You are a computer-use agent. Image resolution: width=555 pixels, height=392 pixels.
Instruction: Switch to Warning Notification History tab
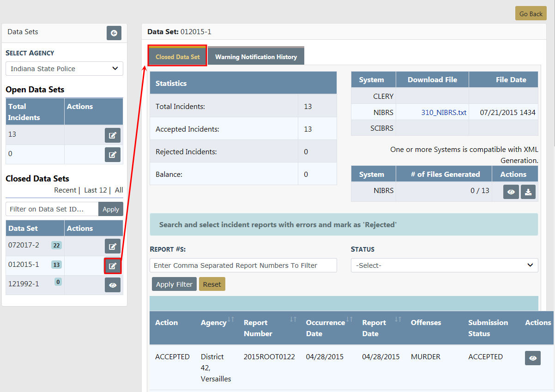256,57
